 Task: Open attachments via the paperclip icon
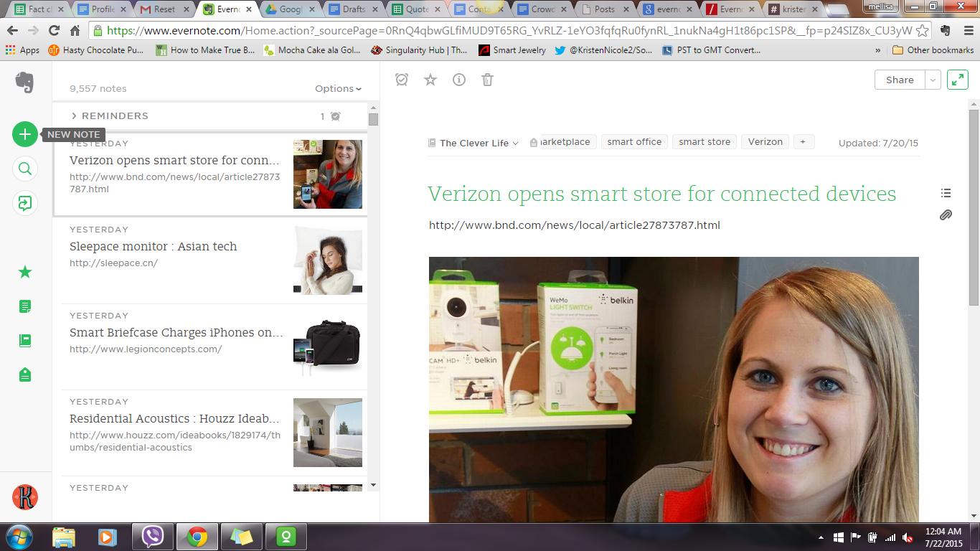pos(946,215)
